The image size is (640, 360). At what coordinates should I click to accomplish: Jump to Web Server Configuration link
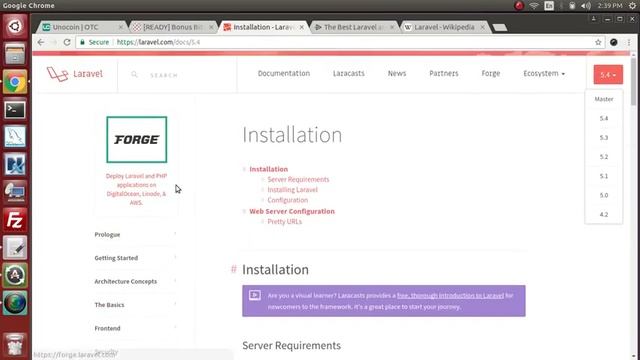pyautogui.click(x=292, y=211)
